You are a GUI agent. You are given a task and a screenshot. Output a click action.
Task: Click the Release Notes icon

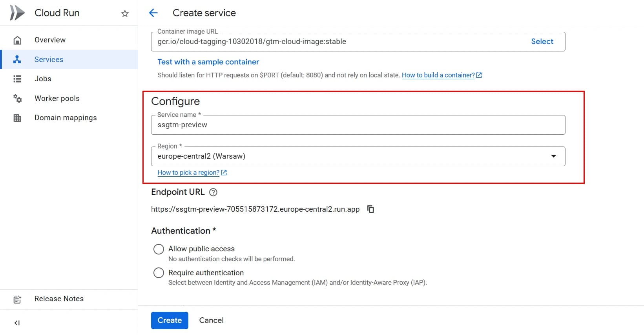17,299
